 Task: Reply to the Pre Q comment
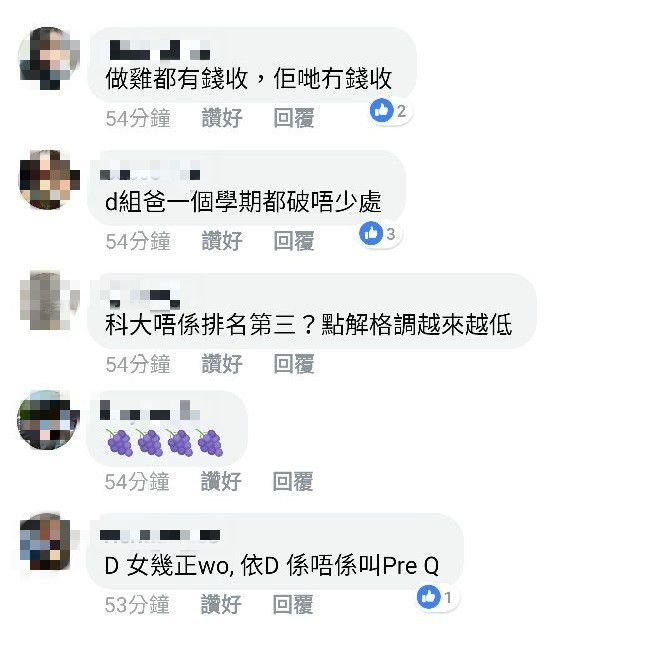click(x=293, y=604)
